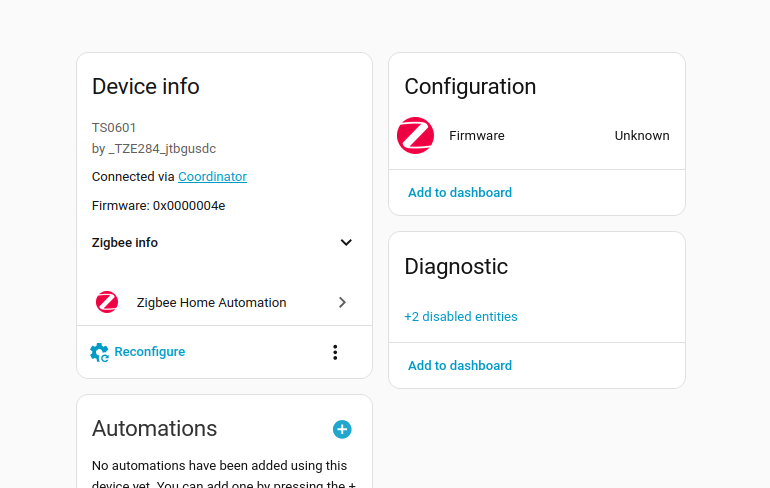
Task: Click the Zigbee logo beside Firmware entity
Action: tap(415, 136)
